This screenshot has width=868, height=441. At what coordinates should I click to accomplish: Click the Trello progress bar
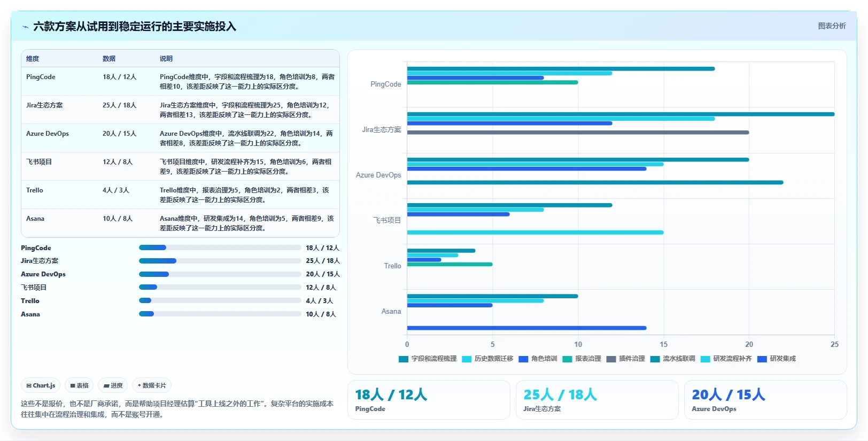pyautogui.click(x=220, y=300)
